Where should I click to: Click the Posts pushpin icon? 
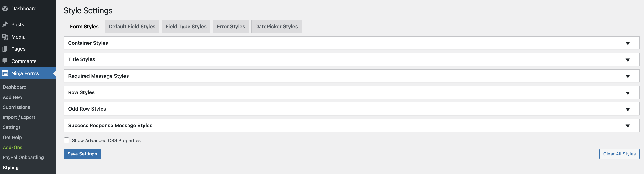click(5, 24)
